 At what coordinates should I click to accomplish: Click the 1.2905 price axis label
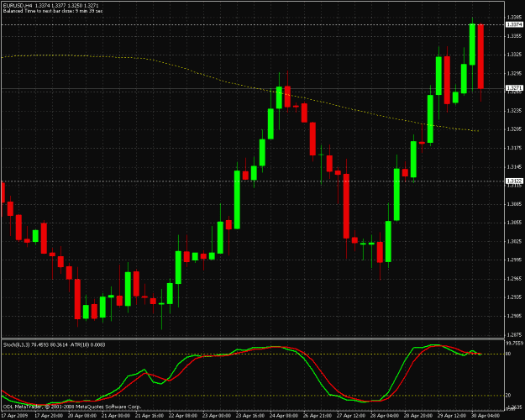click(x=514, y=316)
